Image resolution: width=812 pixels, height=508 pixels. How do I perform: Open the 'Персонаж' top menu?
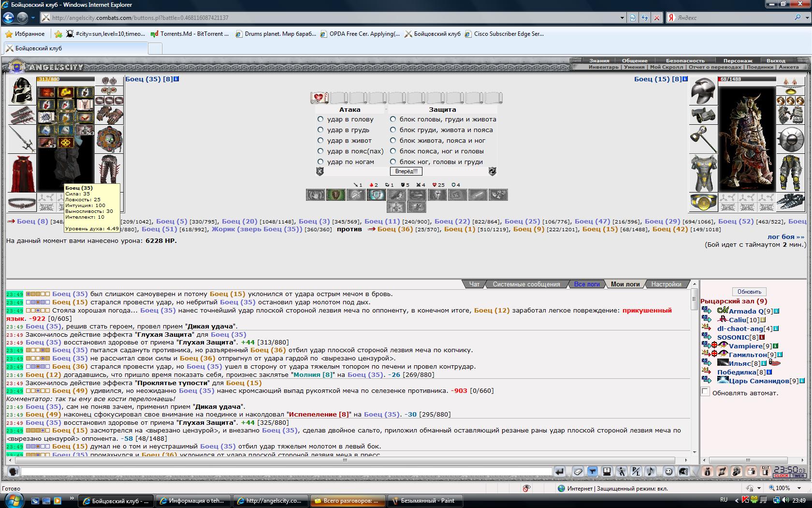click(738, 61)
